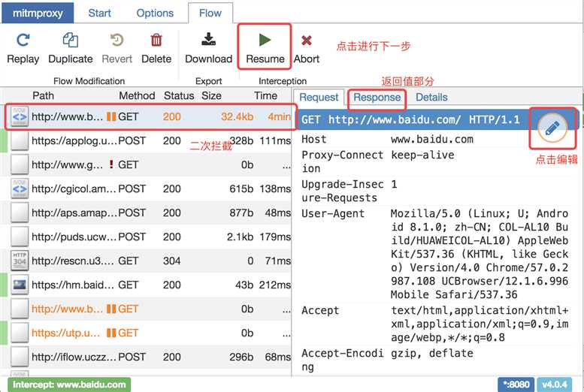Sort flows by Time column header
584x392 pixels.
click(x=265, y=95)
